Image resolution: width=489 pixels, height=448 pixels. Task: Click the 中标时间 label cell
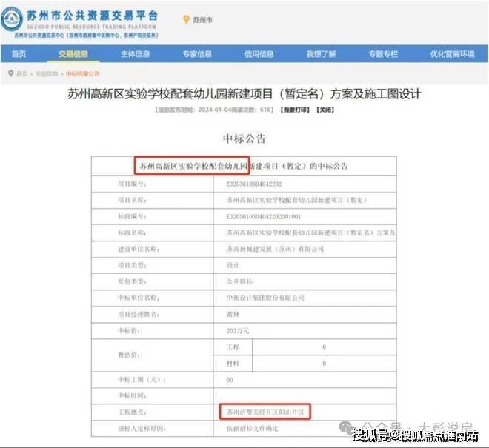152,395
